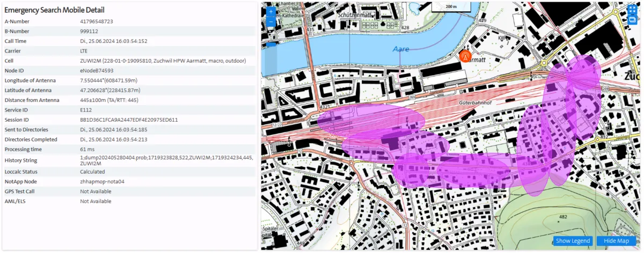Click the 200 m map scale bar
This screenshot has width=644, height=253.
451,7
